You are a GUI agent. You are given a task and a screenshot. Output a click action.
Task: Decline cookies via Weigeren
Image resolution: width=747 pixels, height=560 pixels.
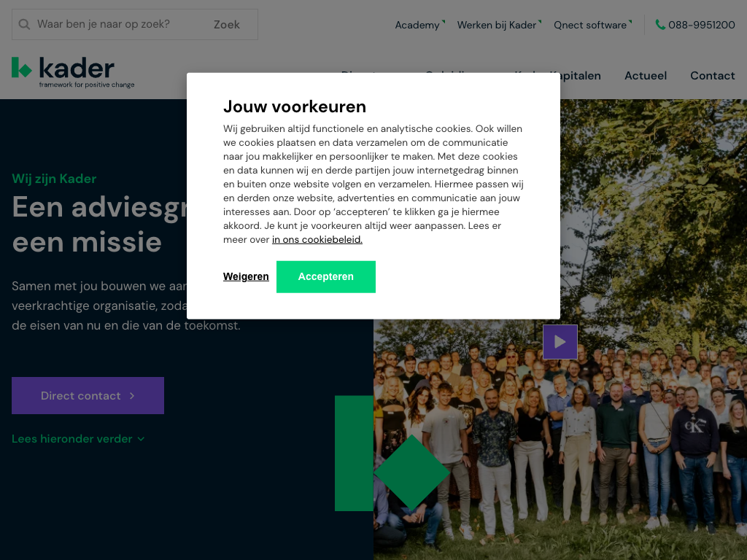pos(246,276)
